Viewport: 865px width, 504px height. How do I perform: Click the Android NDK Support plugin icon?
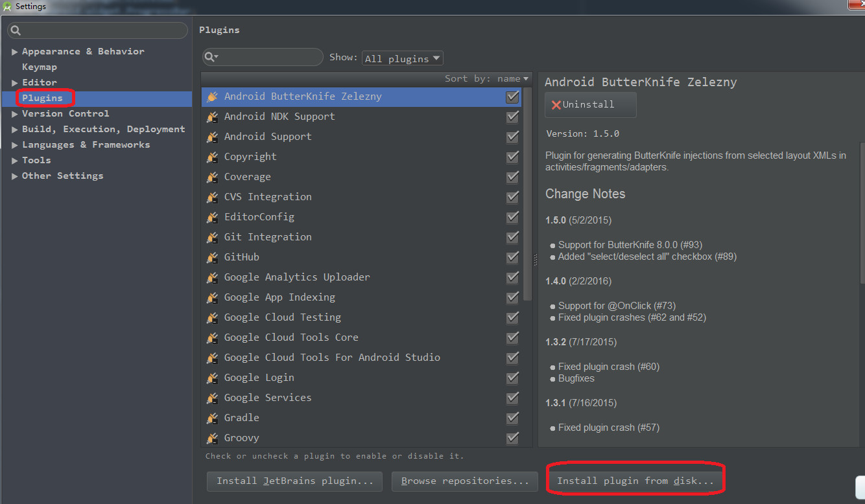pyautogui.click(x=211, y=117)
